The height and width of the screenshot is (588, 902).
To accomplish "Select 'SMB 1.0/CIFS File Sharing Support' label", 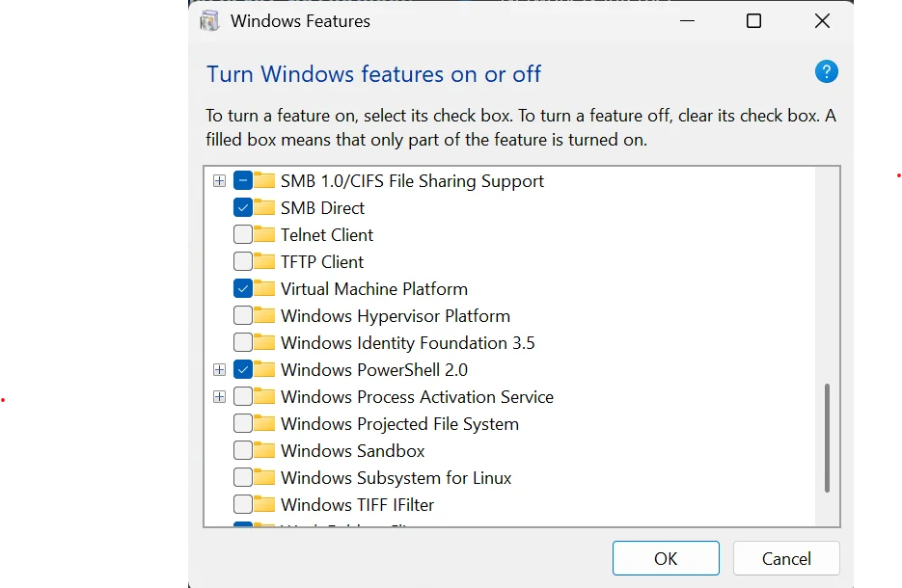I will click(x=412, y=181).
